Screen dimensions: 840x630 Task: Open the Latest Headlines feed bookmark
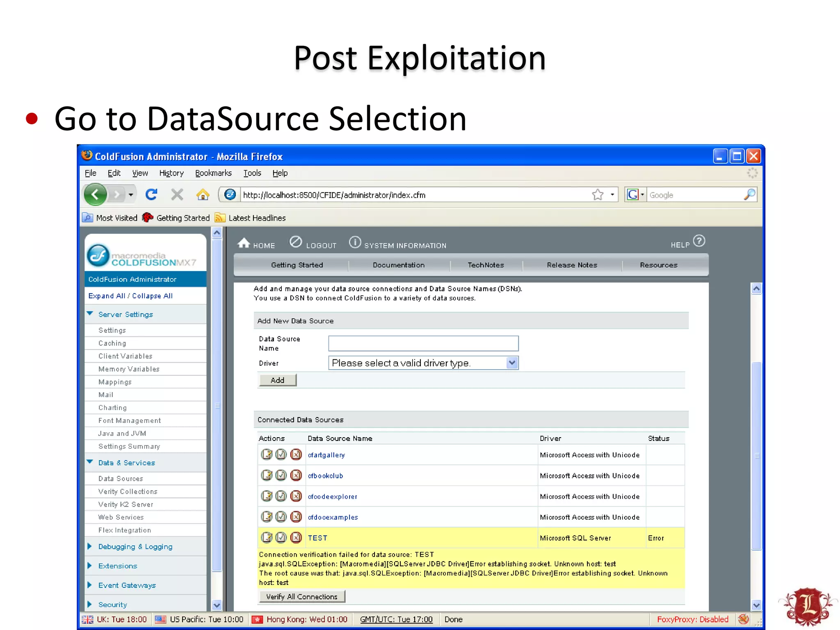250,218
